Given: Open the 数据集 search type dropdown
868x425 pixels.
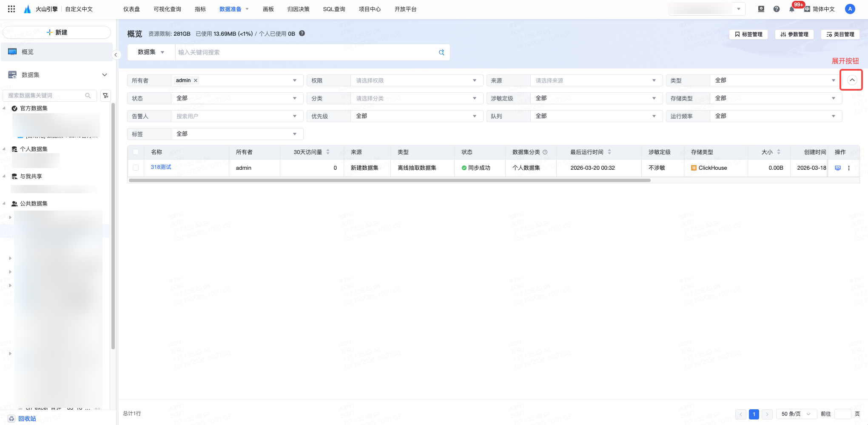Looking at the screenshot, I should coord(151,52).
